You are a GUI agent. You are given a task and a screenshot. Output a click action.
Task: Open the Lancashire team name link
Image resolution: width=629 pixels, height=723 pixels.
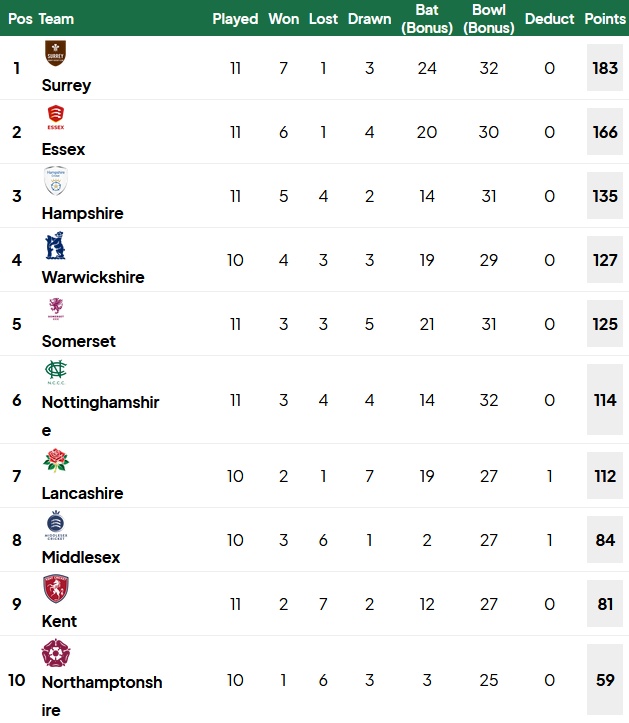pyautogui.click(x=83, y=493)
